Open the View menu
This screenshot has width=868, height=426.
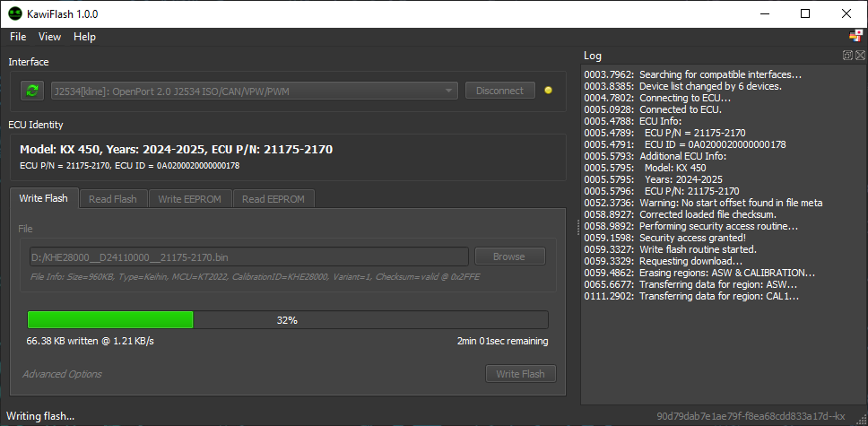point(50,37)
